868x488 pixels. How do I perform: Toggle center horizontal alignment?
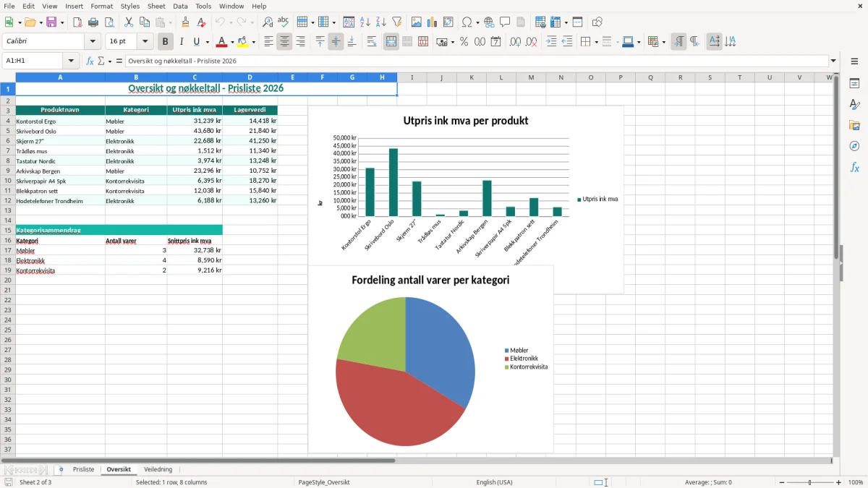[x=284, y=42]
